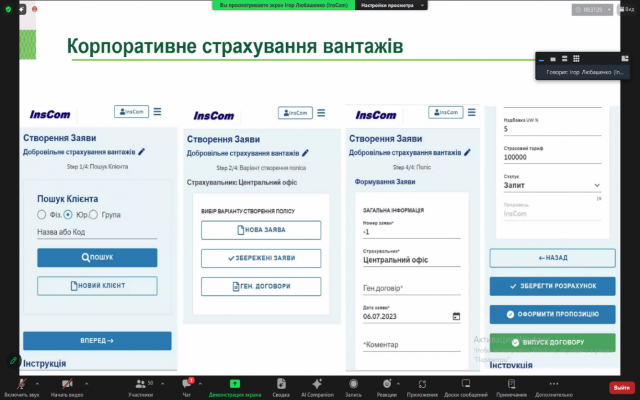Image resolution: width=640 pixels, height=400 pixels.
Task: Click the green encryption shield icon
Action: pyautogui.click(x=8, y=9)
